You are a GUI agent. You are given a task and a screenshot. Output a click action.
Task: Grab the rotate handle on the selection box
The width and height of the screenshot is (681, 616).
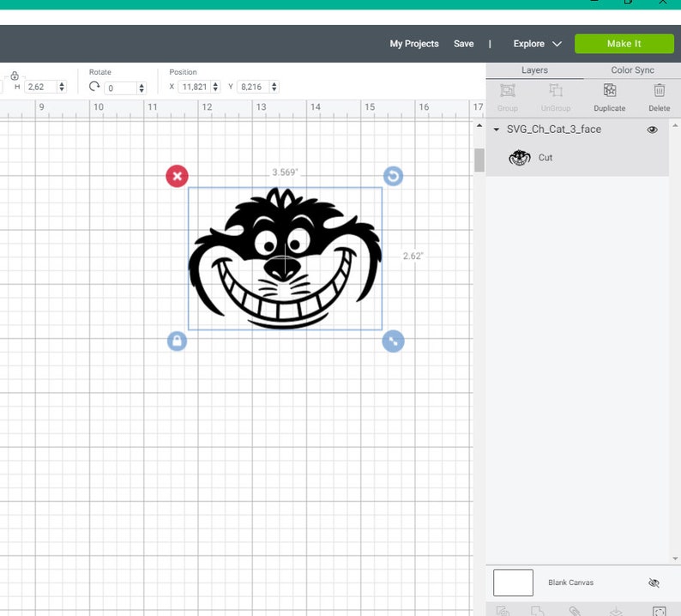click(393, 177)
